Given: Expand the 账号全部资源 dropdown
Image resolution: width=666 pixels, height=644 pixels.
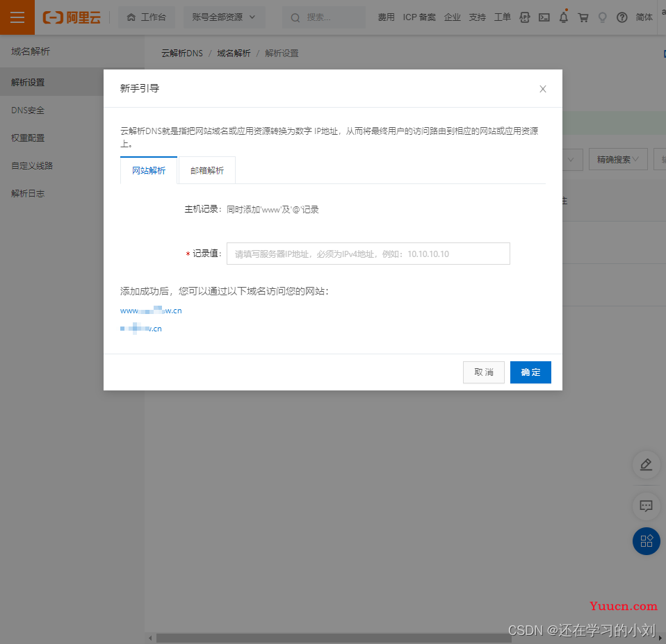Looking at the screenshot, I should (224, 17).
